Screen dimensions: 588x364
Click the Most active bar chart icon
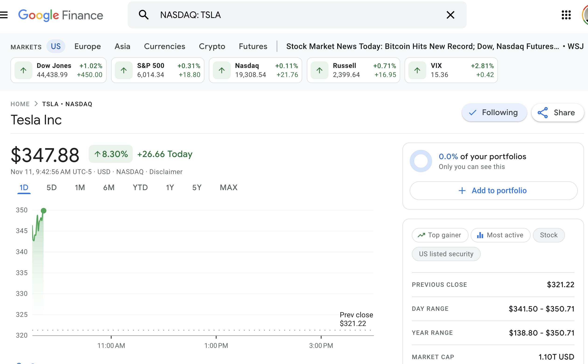(x=480, y=235)
